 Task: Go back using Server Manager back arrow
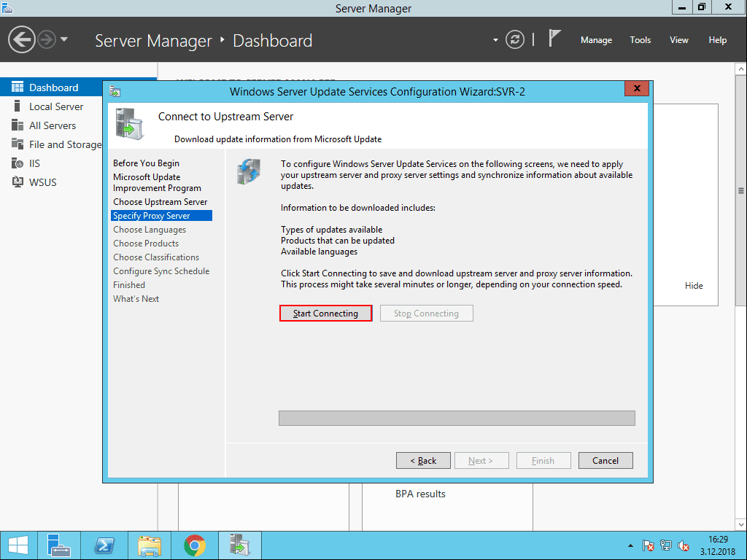(x=21, y=39)
